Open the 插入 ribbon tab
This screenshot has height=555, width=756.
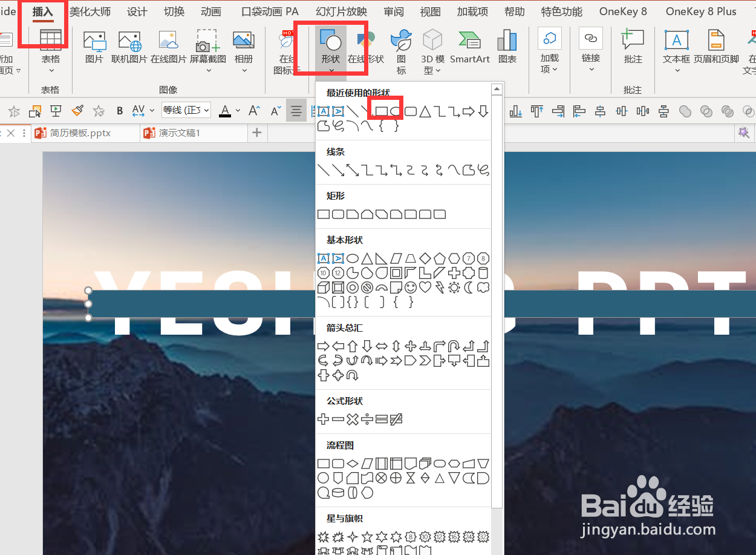pos(43,11)
